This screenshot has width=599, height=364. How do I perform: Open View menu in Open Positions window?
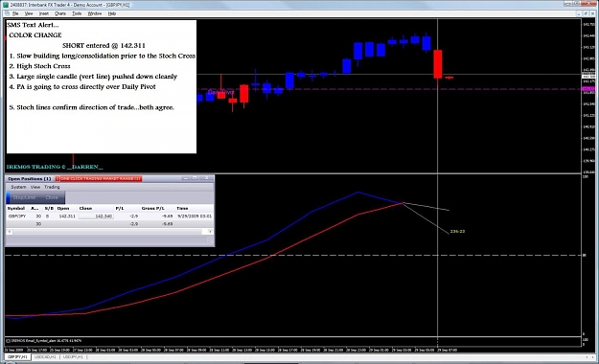pos(35,187)
